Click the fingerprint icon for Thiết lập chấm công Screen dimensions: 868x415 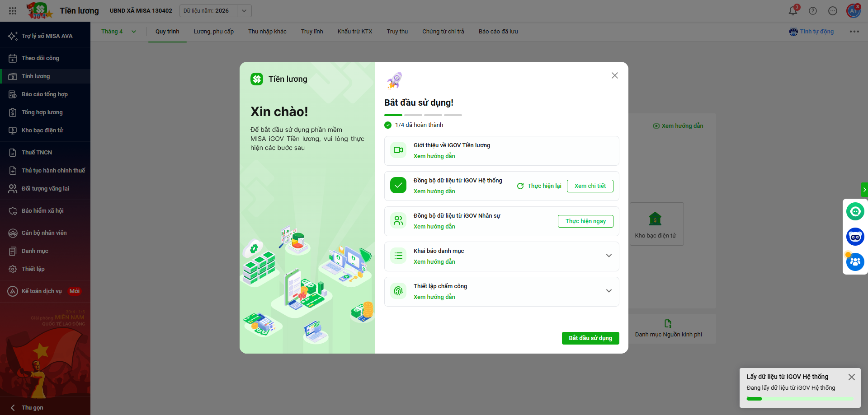click(398, 291)
